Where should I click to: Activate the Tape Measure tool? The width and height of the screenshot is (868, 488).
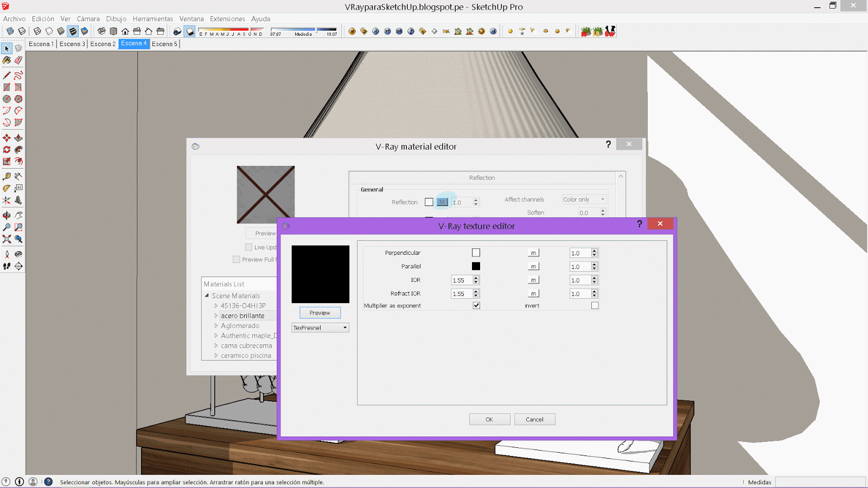(7, 176)
